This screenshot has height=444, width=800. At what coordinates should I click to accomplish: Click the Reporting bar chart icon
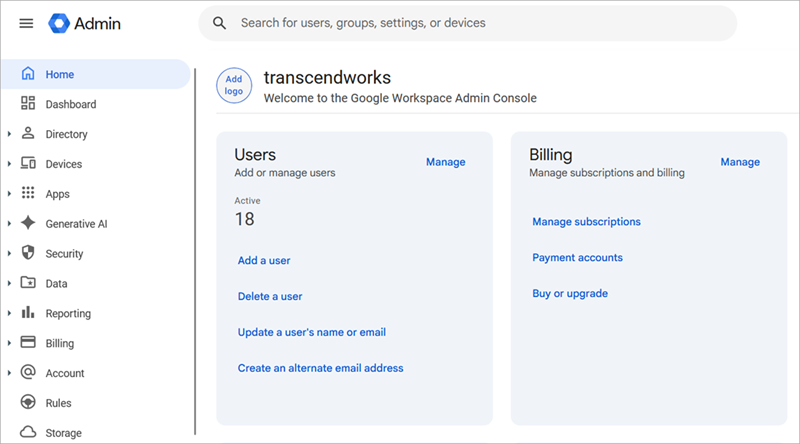point(28,312)
